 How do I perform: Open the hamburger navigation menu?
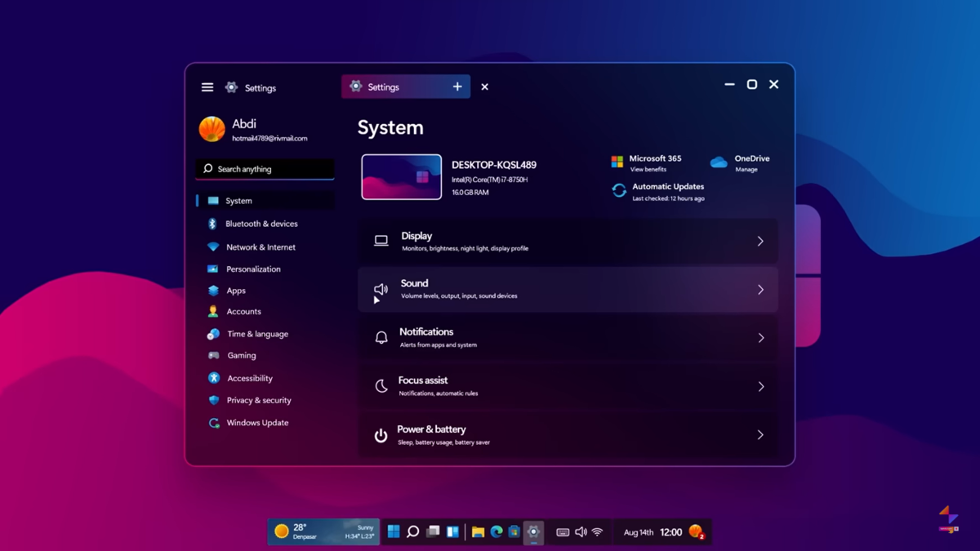[x=207, y=87]
